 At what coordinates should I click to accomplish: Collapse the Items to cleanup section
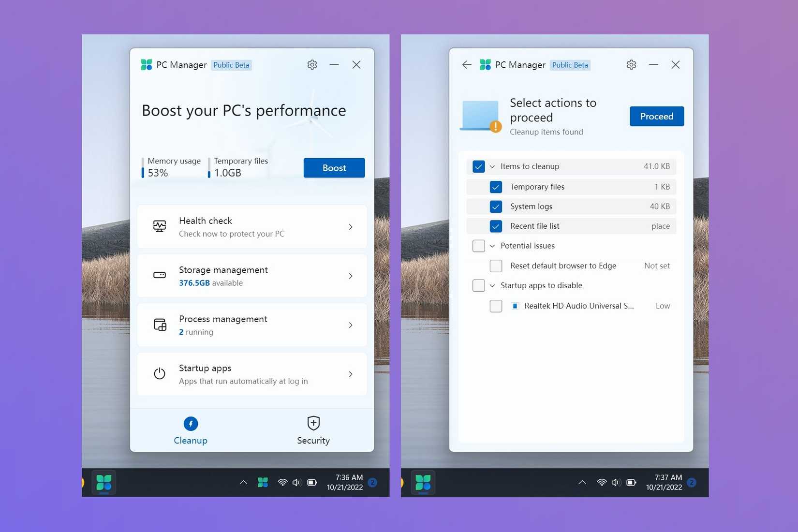tap(492, 166)
